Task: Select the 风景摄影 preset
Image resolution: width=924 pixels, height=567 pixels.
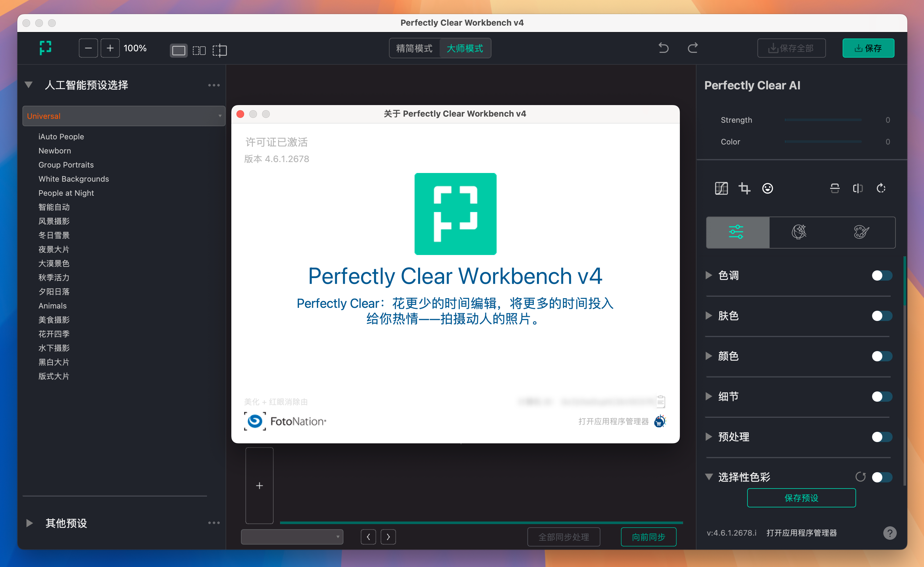Action: (54, 221)
